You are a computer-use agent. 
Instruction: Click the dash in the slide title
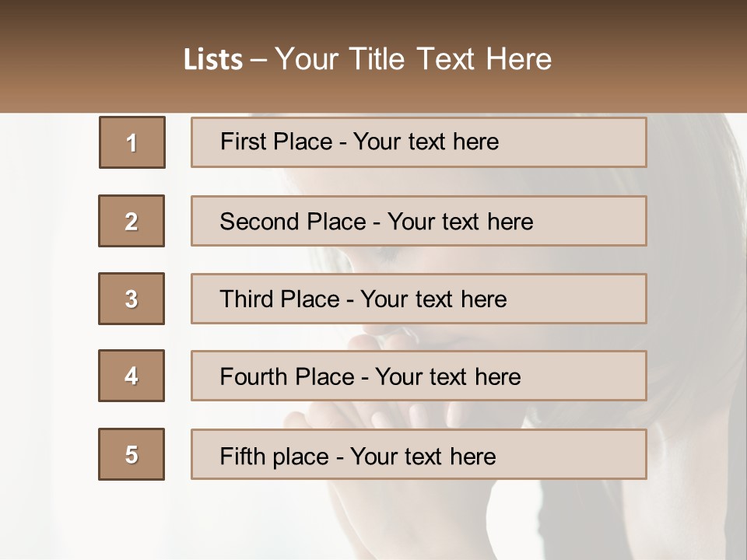click(x=259, y=60)
